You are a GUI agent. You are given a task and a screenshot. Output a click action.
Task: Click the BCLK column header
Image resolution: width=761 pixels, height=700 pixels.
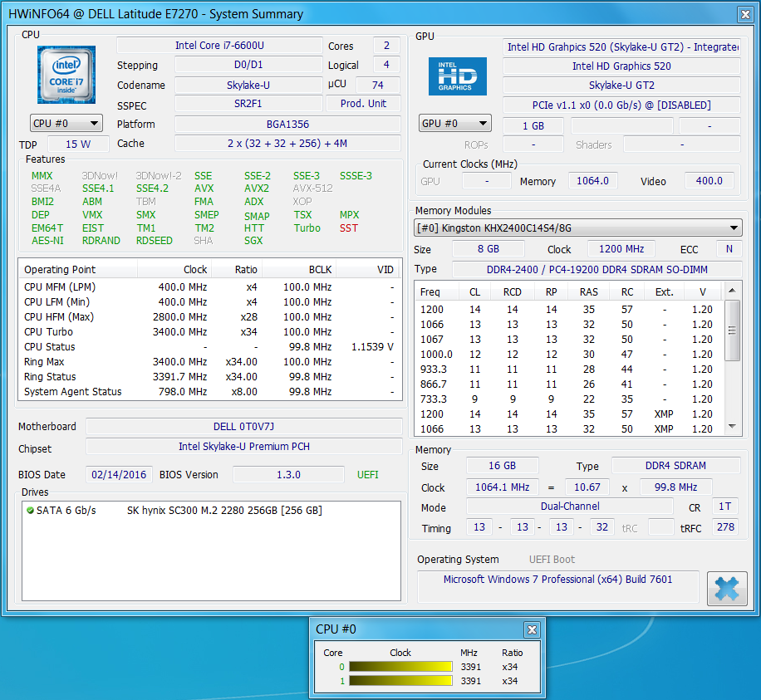(x=299, y=270)
